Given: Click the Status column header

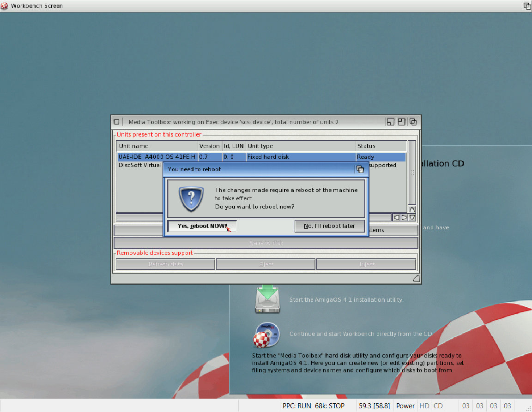Looking at the screenshot, I should (x=381, y=146).
